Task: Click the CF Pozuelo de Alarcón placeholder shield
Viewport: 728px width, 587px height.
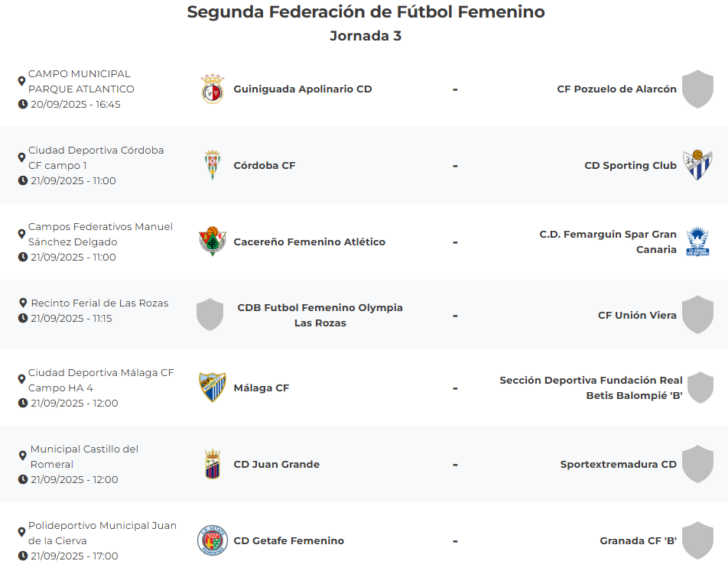Action: tap(697, 89)
